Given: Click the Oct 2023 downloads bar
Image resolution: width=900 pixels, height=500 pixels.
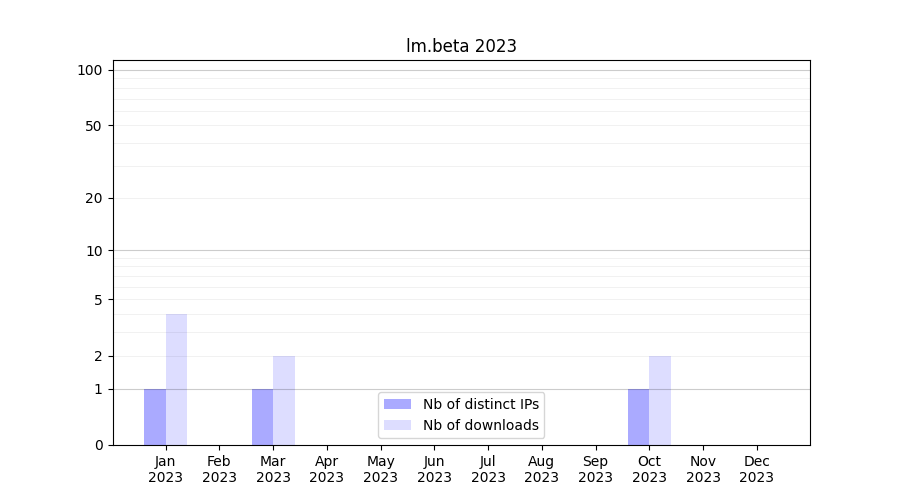Looking at the screenshot, I should (660, 400).
